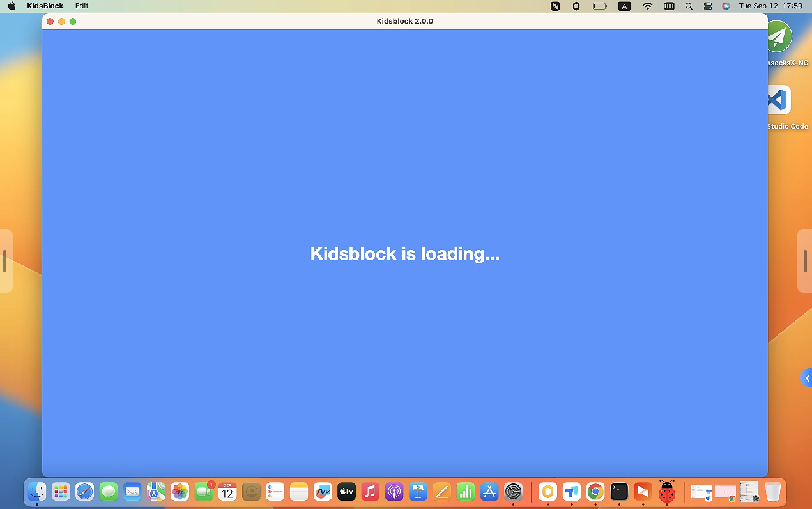Open Spotlight search in menu bar

click(x=689, y=6)
